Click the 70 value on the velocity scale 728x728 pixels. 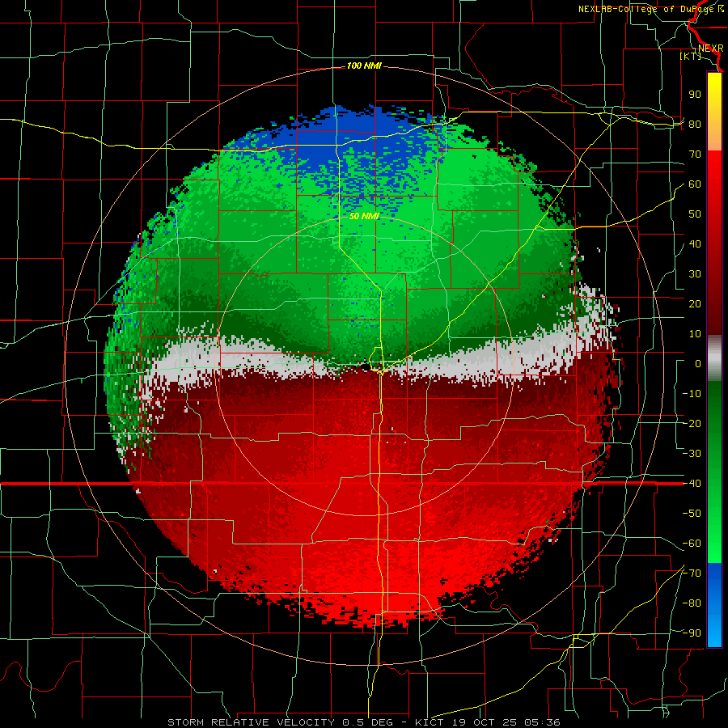pyautogui.click(x=695, y=154)
